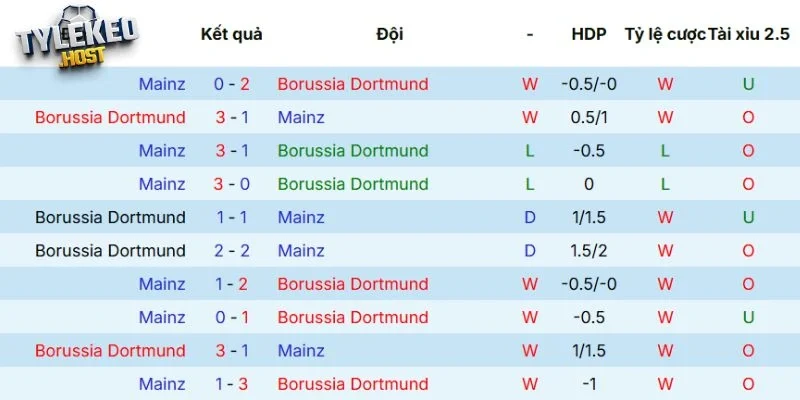Select the Kết quả column header
This screenshot has width=800, height=400.
tap(231, 34)
